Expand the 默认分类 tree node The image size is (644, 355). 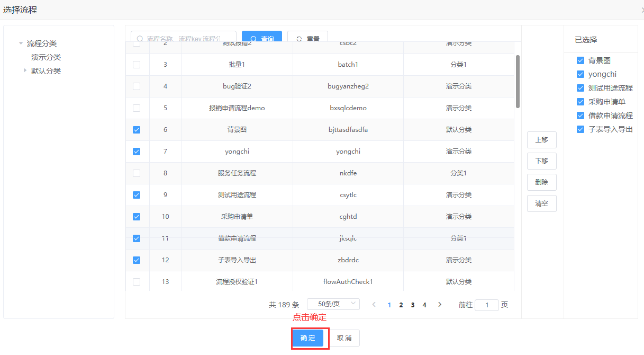25,70
